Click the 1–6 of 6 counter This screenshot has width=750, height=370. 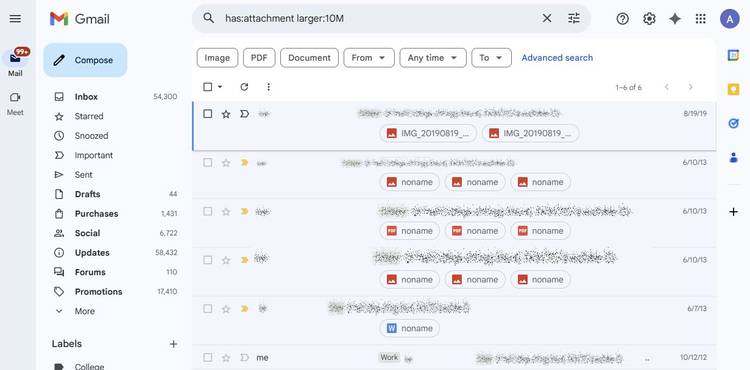pos(629,87)
